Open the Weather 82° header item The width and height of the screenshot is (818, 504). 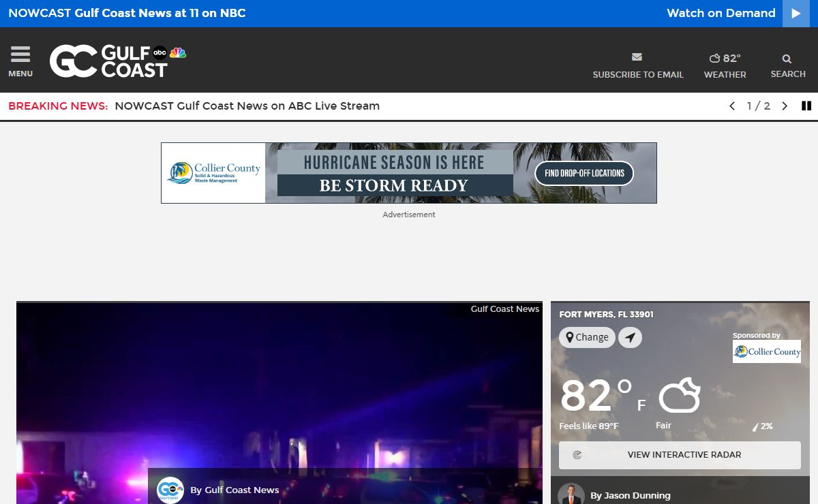click(725, 66)
